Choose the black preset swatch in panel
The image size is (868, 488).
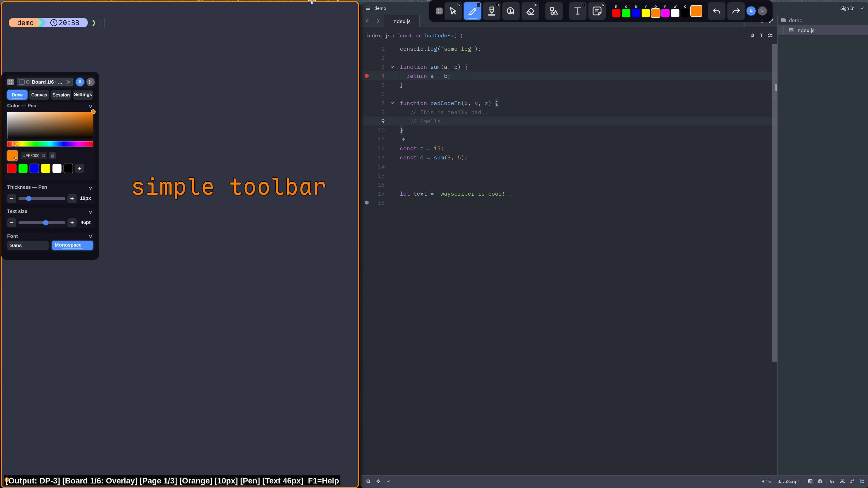(68, 168)
